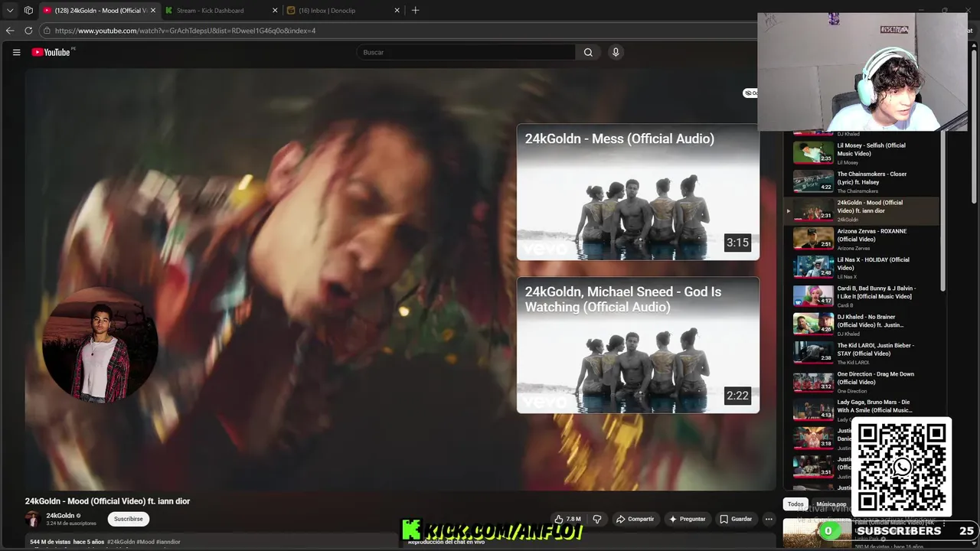Click the #ianndior hashtag link

(168, 542)
